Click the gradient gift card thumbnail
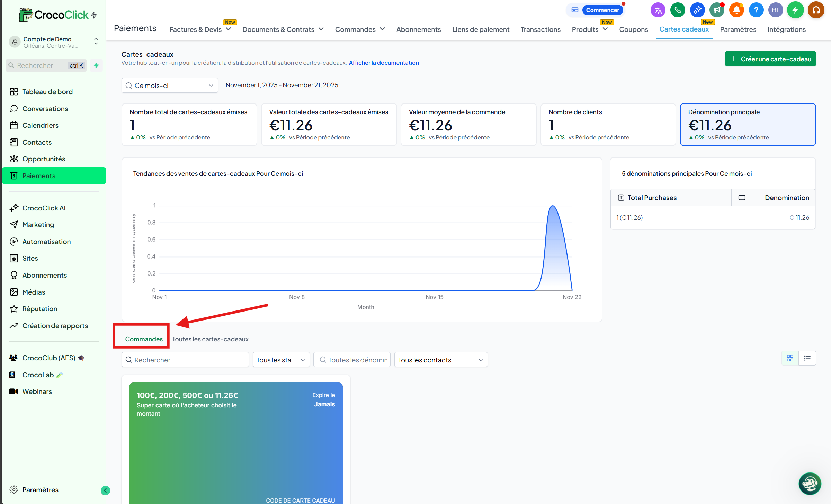Screen dimensions: 831x504 236,443
